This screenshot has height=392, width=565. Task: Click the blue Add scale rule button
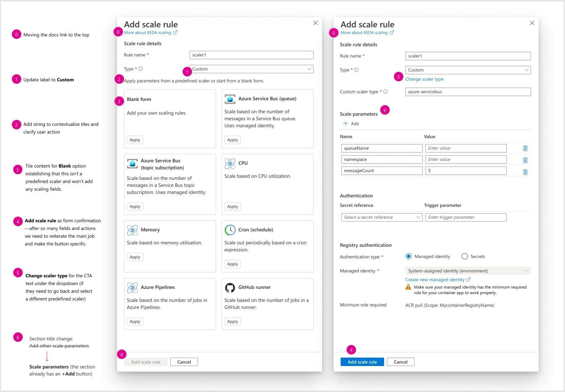tap(362, 362)
